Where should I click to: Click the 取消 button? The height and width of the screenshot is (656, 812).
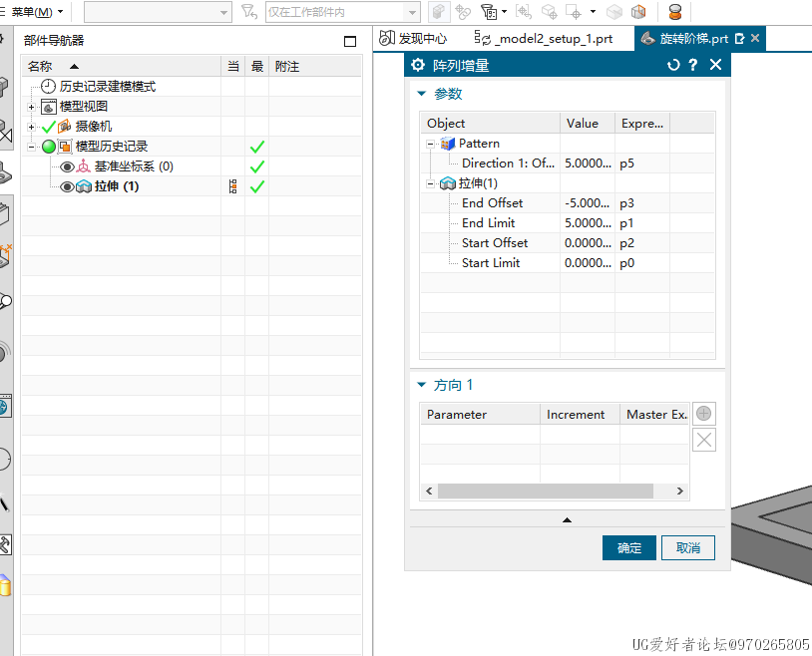point(688,547)
